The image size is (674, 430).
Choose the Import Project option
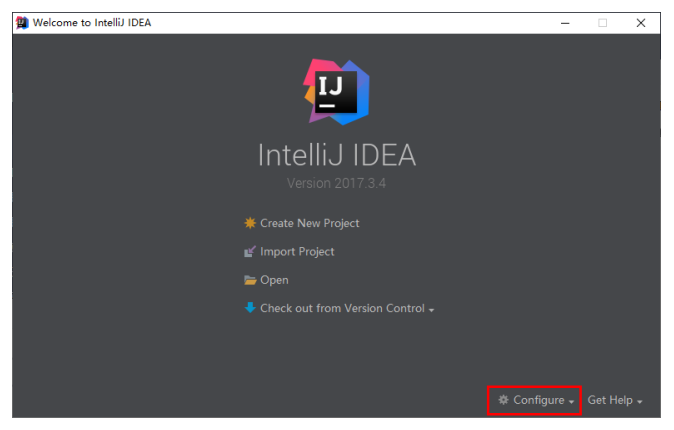(297, 252)
